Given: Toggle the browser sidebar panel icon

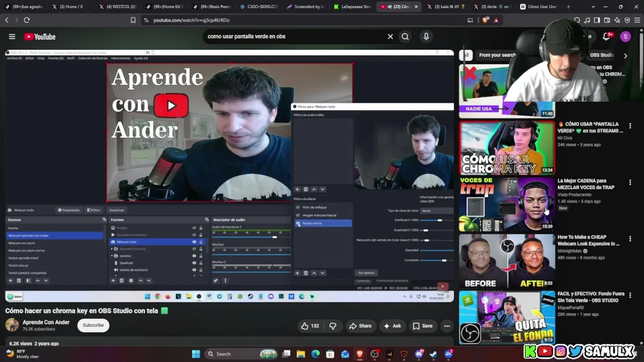Looking at the screenshot, I should (x=597, y=20).
